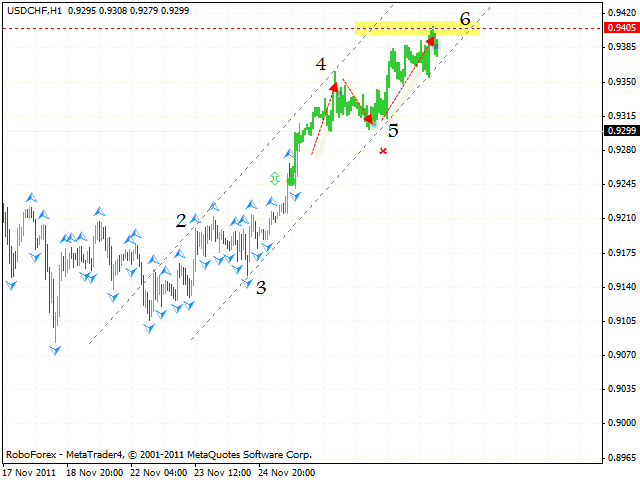The height and width of the screenshot is (480, 640).
Task: Select the wave label 3
Action: pos(261,288)
